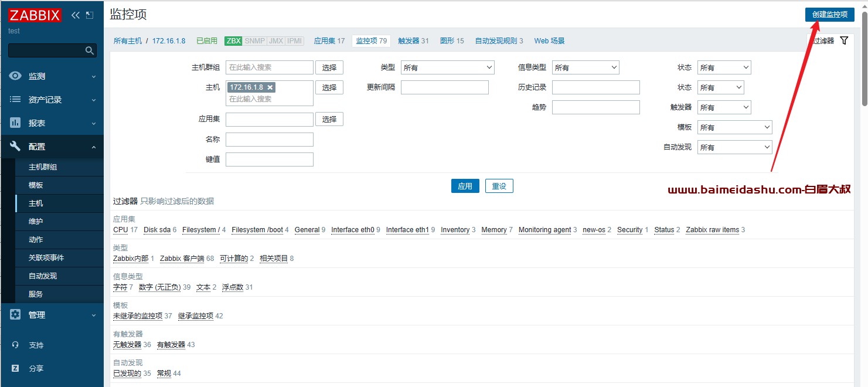Click the ZABBIX logo
868x387 pixels.
click(35, 15)
